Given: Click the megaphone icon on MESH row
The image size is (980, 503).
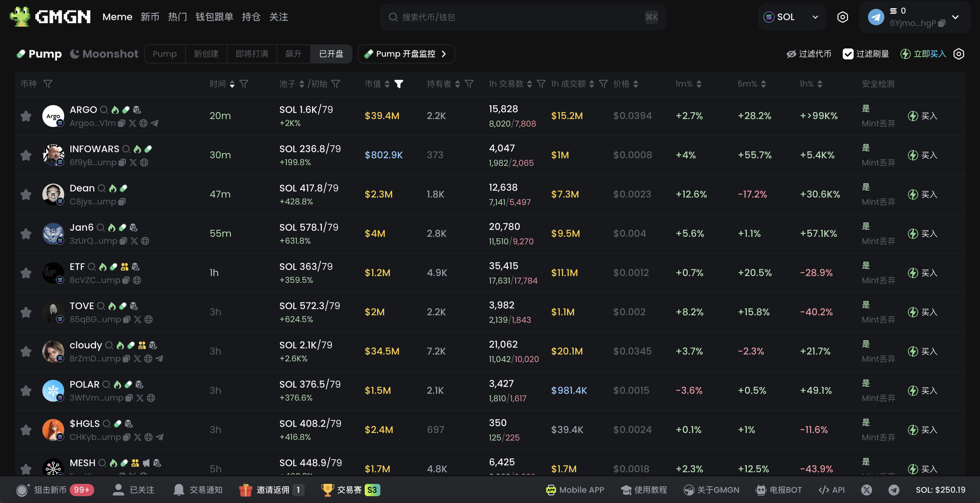Looking at the screenshot, I should click(x=146, y=463).
